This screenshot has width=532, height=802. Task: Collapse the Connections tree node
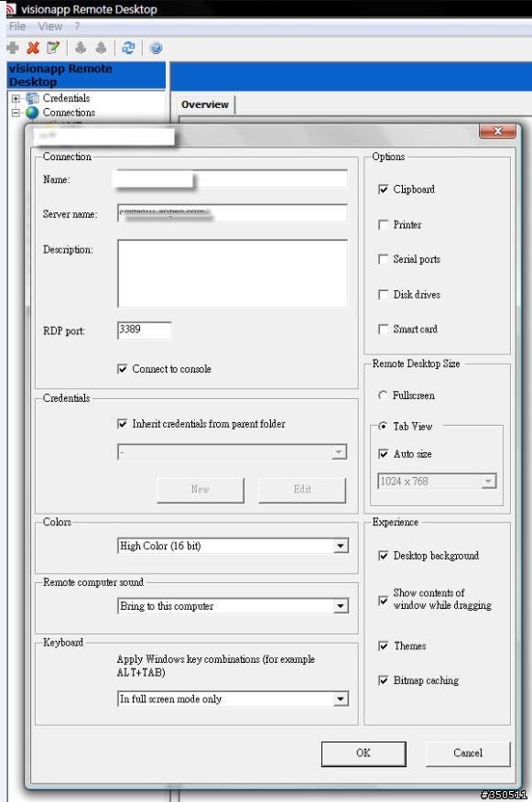[x=16, y=113]
